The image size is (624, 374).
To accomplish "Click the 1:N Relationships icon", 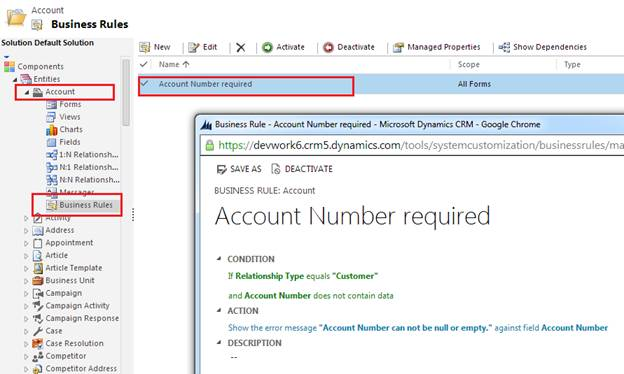I will pyautogui.click(x=52, y=155).
